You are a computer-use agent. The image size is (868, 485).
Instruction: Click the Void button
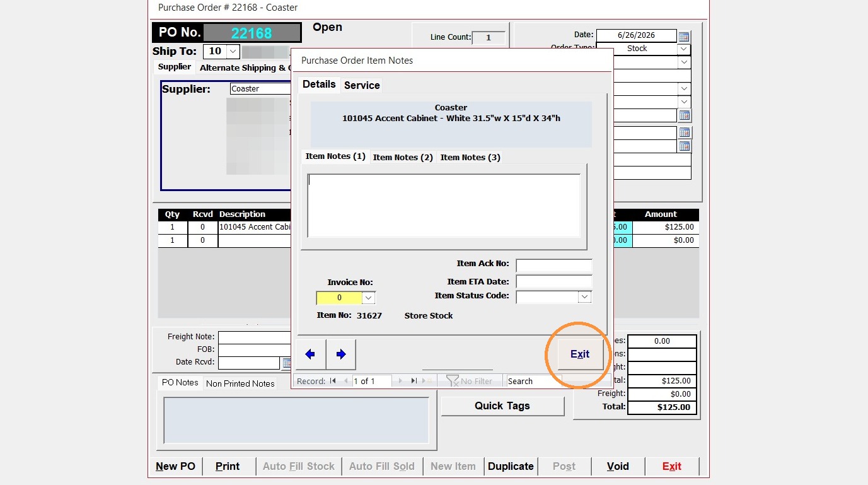(618, 467)
